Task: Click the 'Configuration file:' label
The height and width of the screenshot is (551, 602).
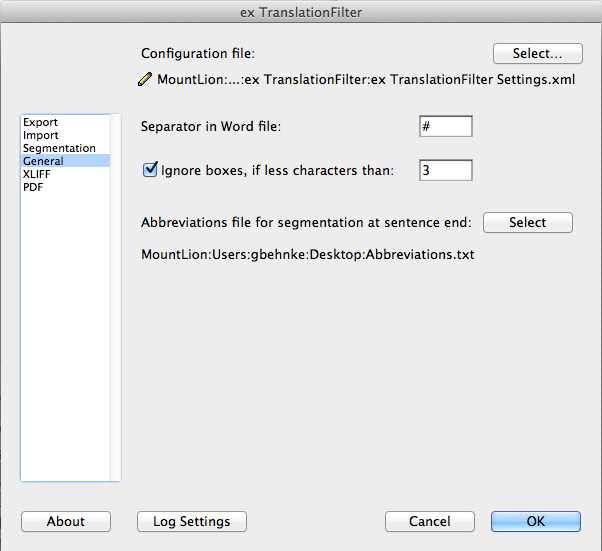Action: tap(198, 53)
